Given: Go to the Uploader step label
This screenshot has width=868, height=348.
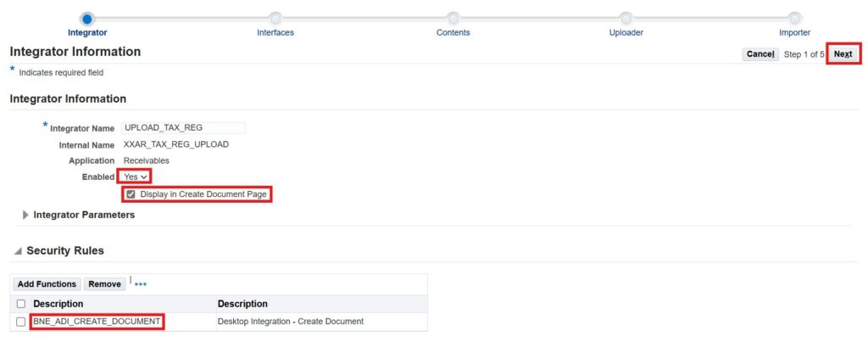Looking at the screenshot, I should 626,33.
